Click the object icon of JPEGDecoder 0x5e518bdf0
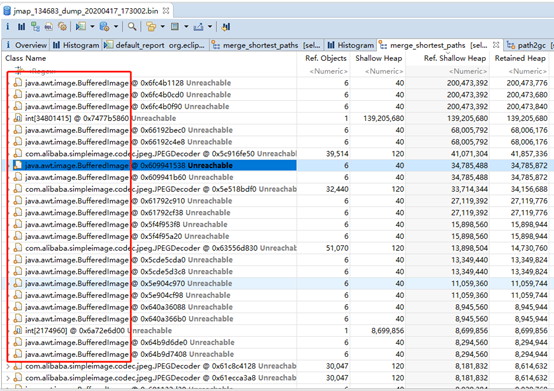This screenshot has width=554, height=391. pos(18,189)
